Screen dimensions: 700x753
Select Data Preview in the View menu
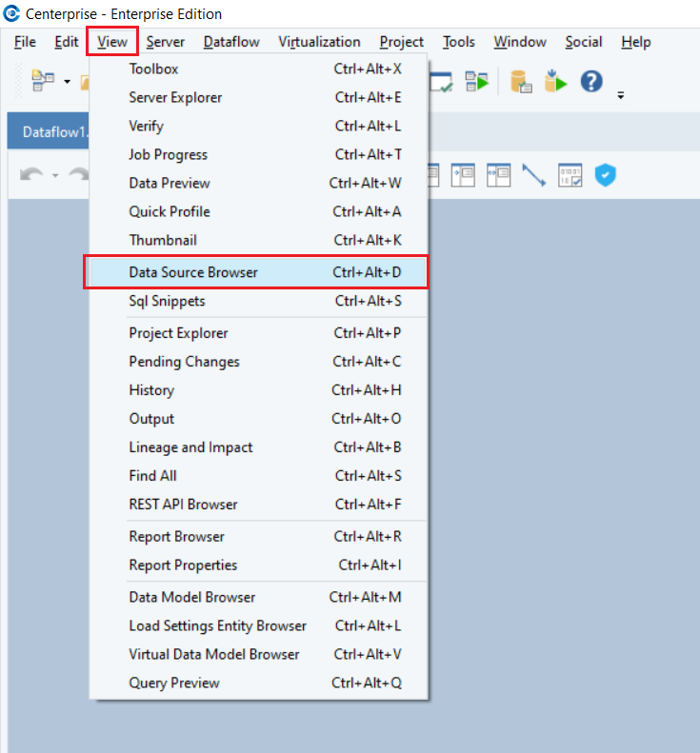[x=258, y=183]
